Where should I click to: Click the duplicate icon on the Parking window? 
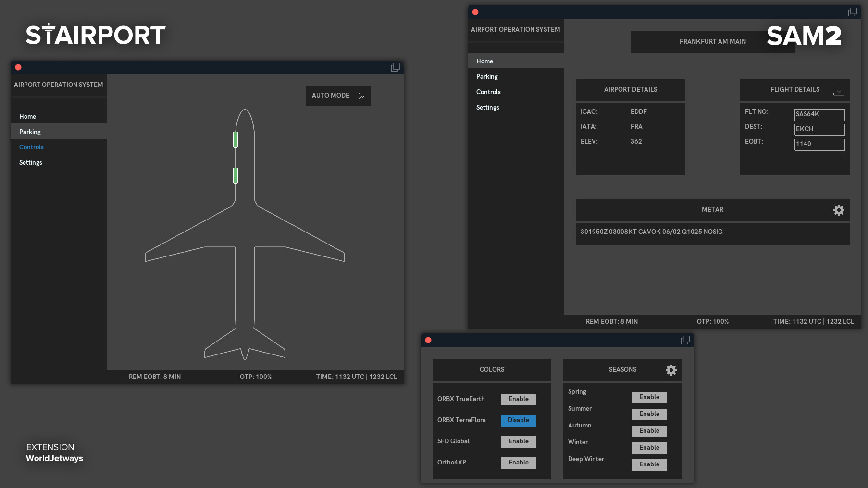(395, 67)
